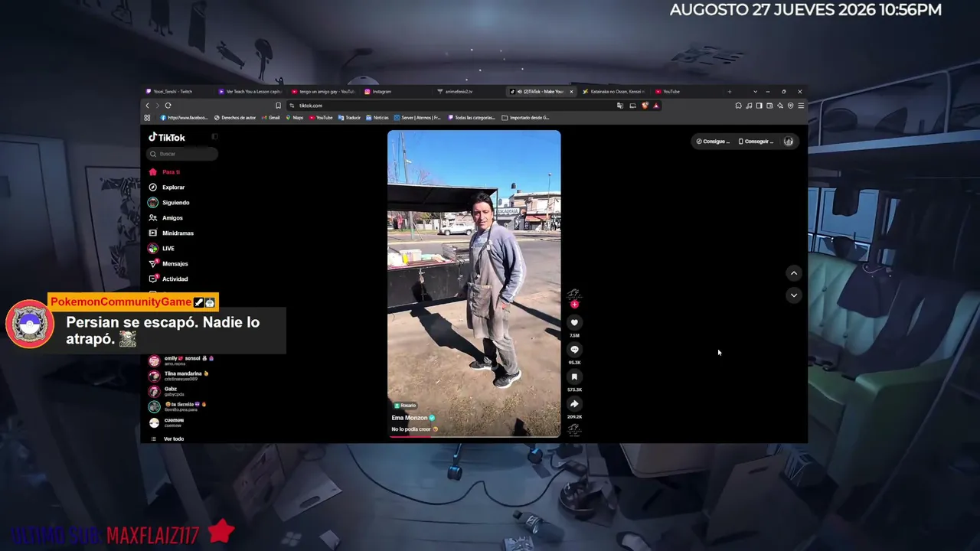Open the browser hamburger main menu
The image size is (980, 551).
click(801, 106)
